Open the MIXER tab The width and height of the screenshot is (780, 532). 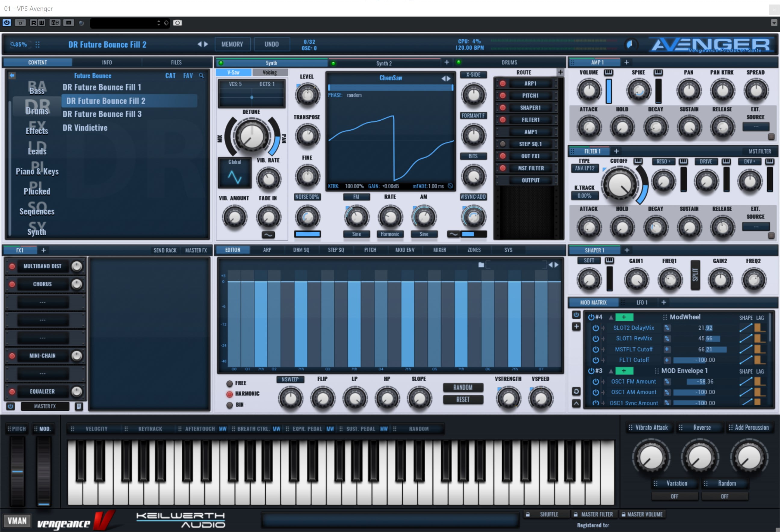(439, 250)
